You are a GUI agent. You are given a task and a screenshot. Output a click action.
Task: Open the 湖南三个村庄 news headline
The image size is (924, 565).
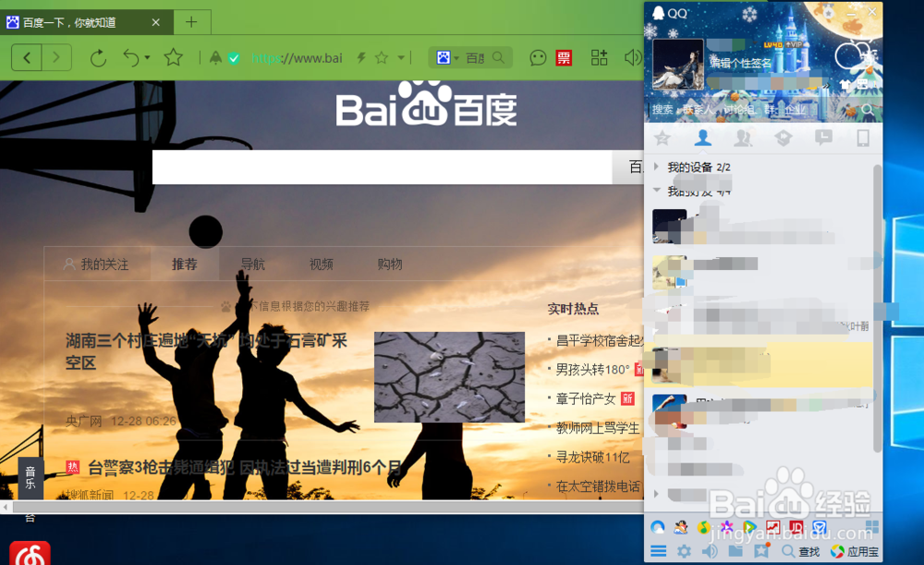click(206, 351)
